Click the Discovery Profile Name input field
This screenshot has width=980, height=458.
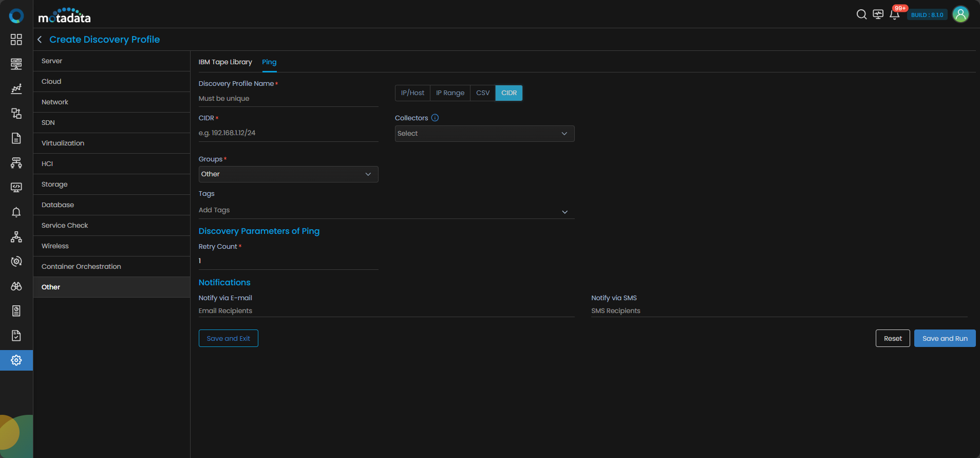click(x=288, y=99)
